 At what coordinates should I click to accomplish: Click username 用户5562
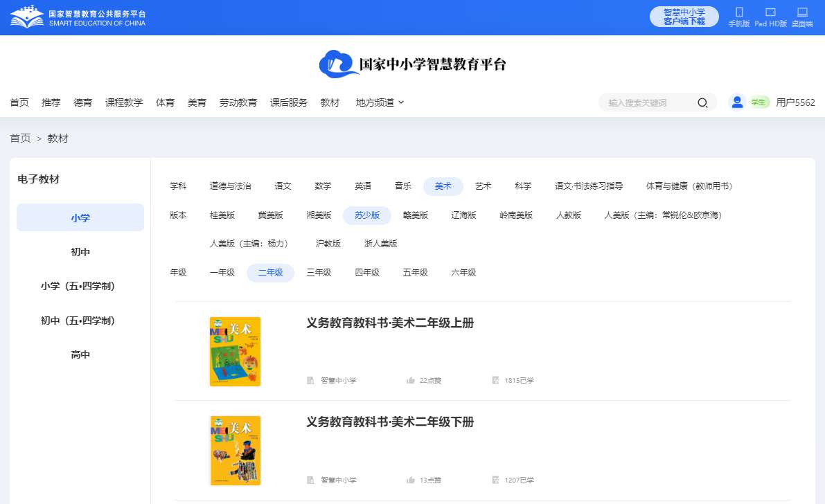coord(795,102)
